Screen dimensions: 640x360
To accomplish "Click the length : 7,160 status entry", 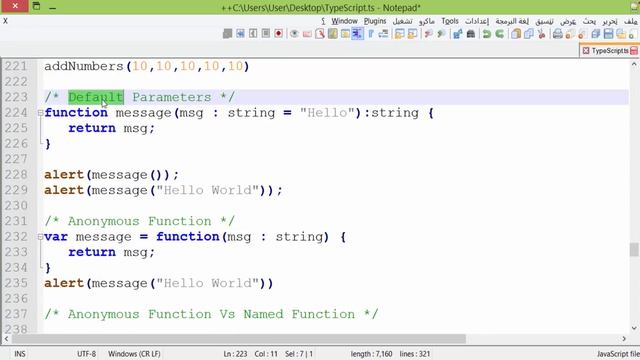I will [371, 354].
